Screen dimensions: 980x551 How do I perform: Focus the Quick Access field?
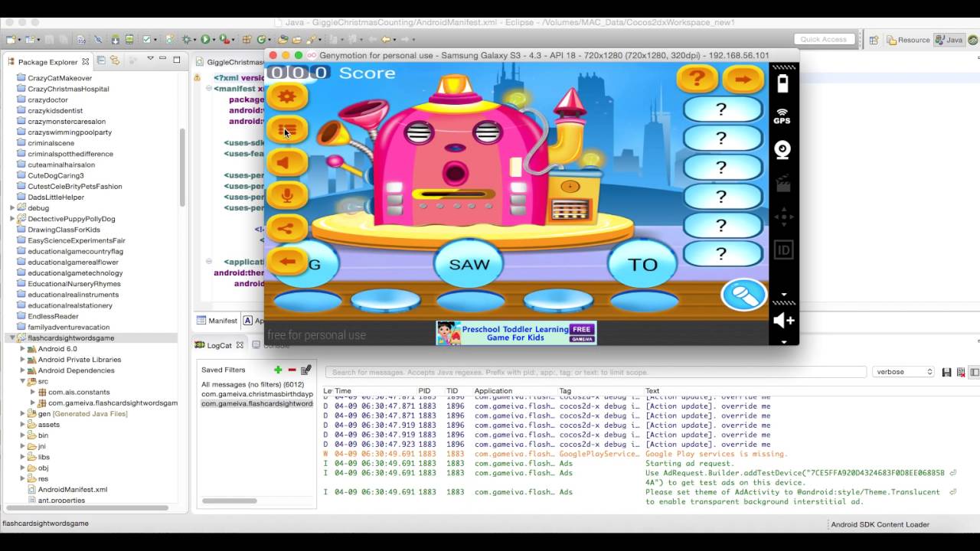pyautogui.click(x=824, y=39)
